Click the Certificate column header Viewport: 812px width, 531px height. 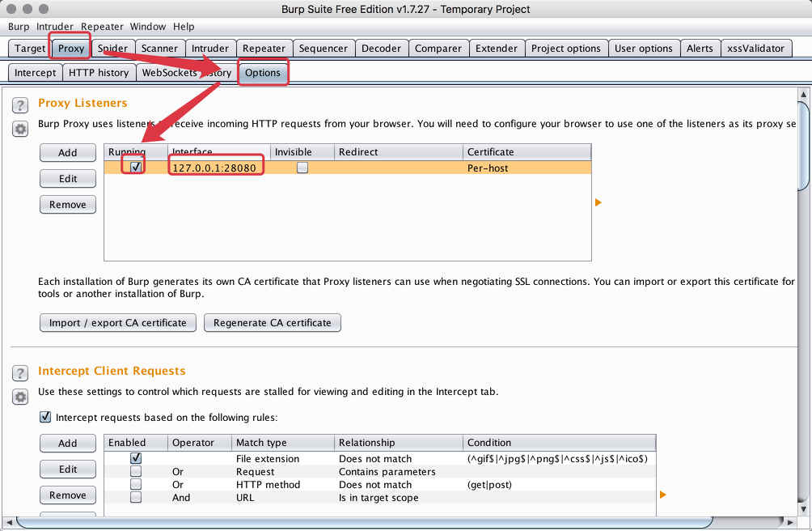(527, 152)
